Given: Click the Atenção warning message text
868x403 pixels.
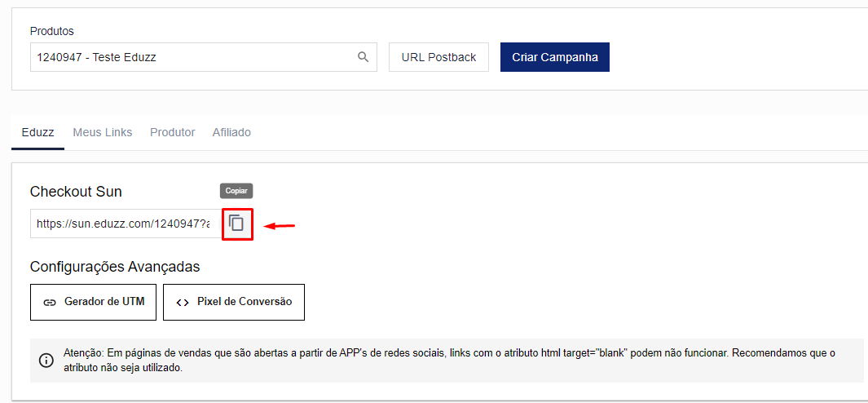Looking at the screenshot, I should point(448,361).
